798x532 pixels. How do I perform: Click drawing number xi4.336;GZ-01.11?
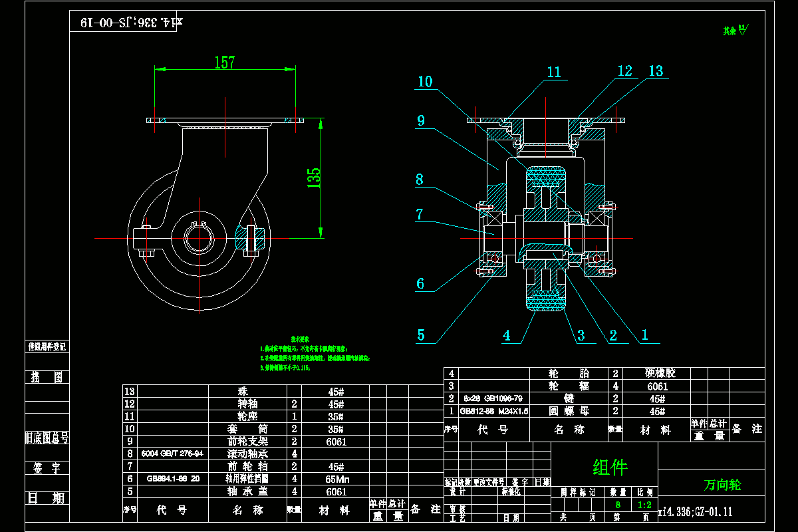point(695,512)
